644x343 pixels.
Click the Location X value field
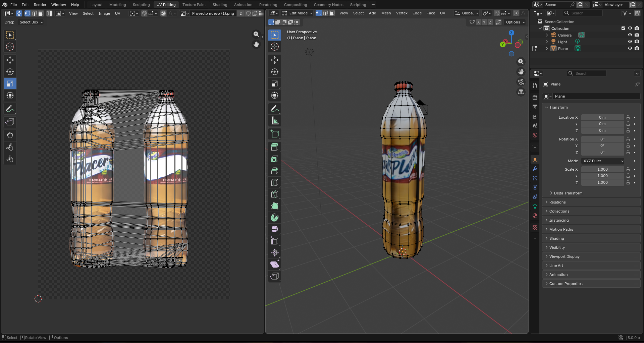click(x=602, y=117)
